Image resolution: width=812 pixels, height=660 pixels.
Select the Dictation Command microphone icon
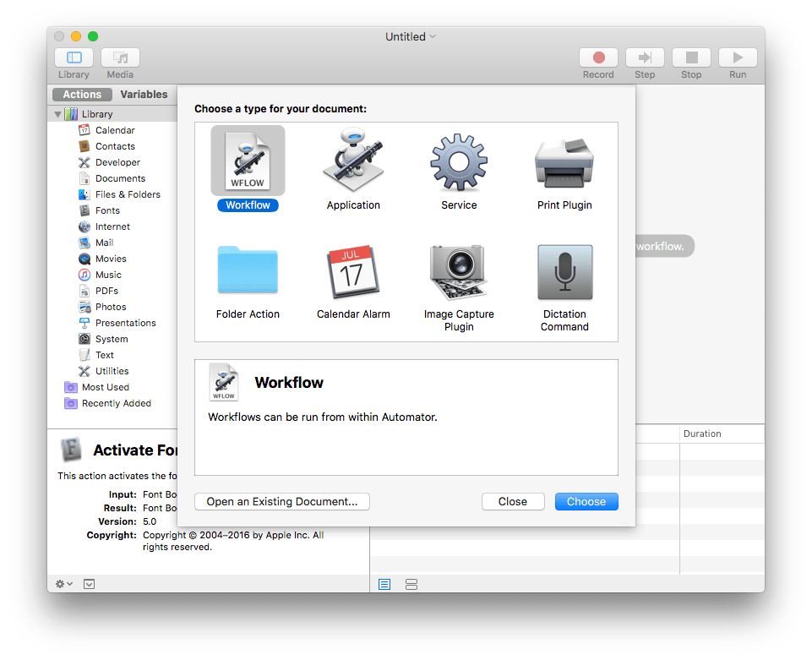564,271
